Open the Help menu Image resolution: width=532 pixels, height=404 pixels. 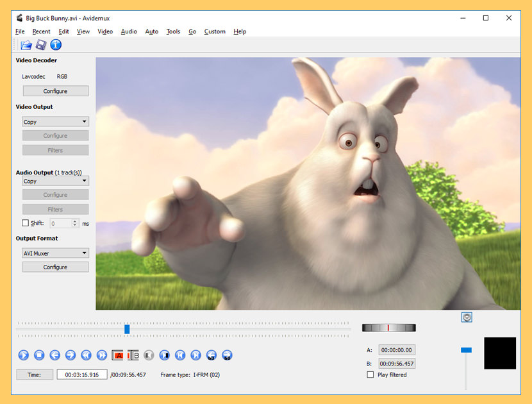pyautogui.click(x=240, y=31)
